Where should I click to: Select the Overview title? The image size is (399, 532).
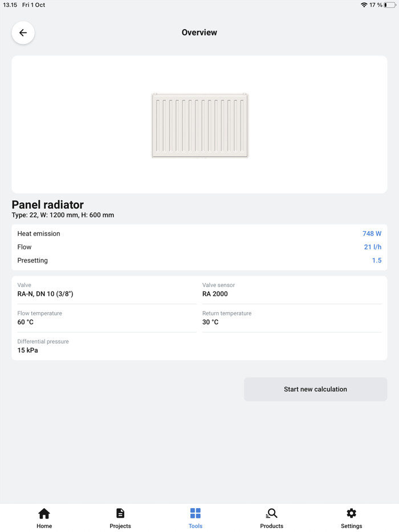click(x=199, y=32)
